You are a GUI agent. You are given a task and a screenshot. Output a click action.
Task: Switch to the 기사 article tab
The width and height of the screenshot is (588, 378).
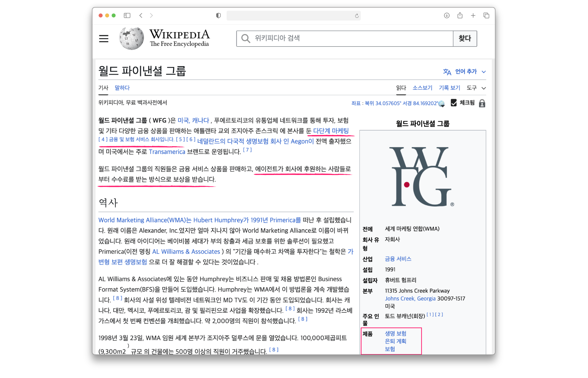(x=103, y=88)
